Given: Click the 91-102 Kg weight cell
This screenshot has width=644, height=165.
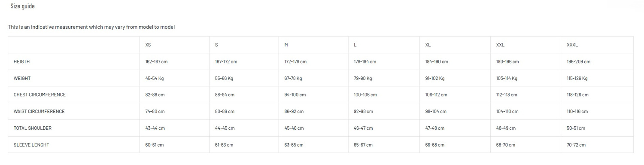Looking at the screenshot, I should pos(435,79).
